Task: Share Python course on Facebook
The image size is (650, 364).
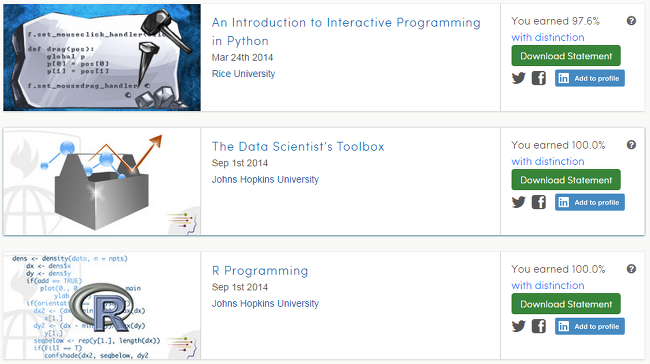Action: 538,78
